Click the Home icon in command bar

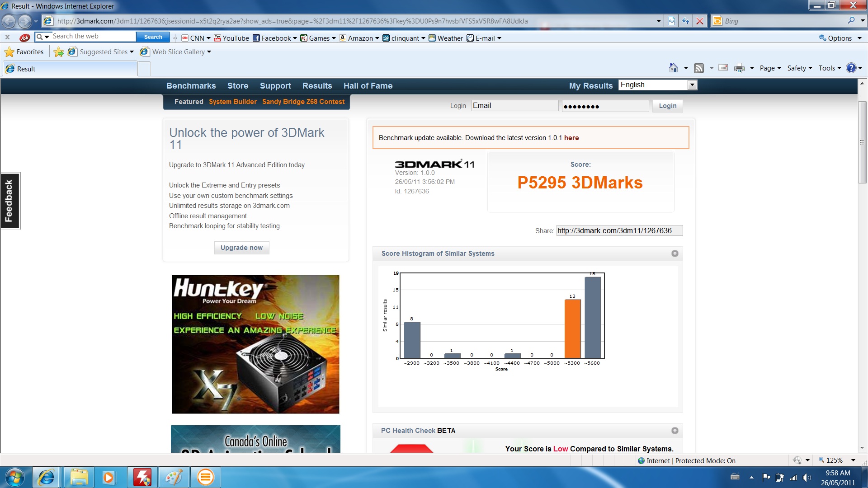[674, 68]
